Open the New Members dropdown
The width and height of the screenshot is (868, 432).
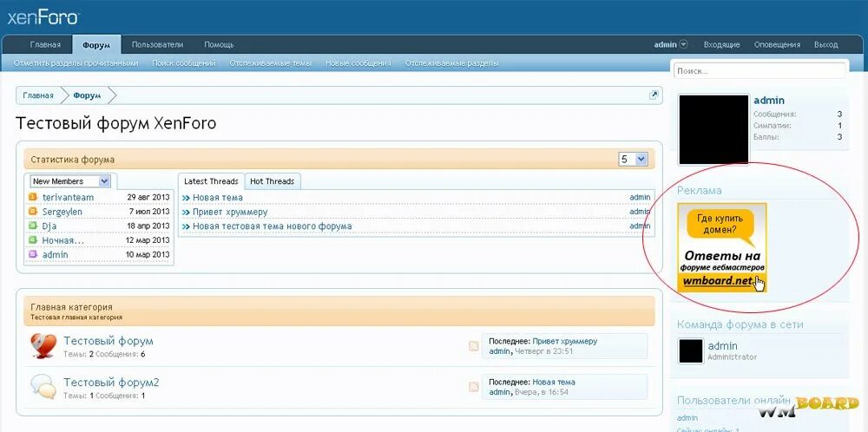click(x=70, y=181)
